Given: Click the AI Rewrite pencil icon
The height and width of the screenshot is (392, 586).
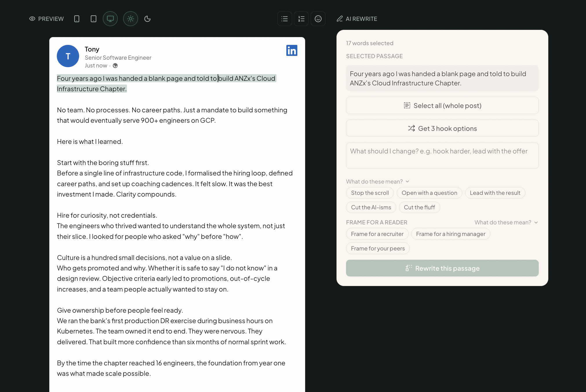Looking at the screenshot, I should 340,19.
